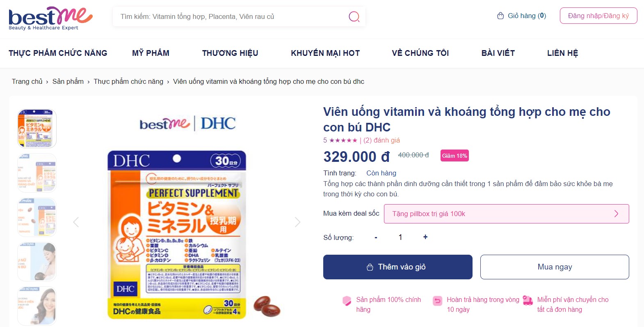The image size is (644, 327).
Task: Select quantity value 1 input field
Action: click(400, 237)
